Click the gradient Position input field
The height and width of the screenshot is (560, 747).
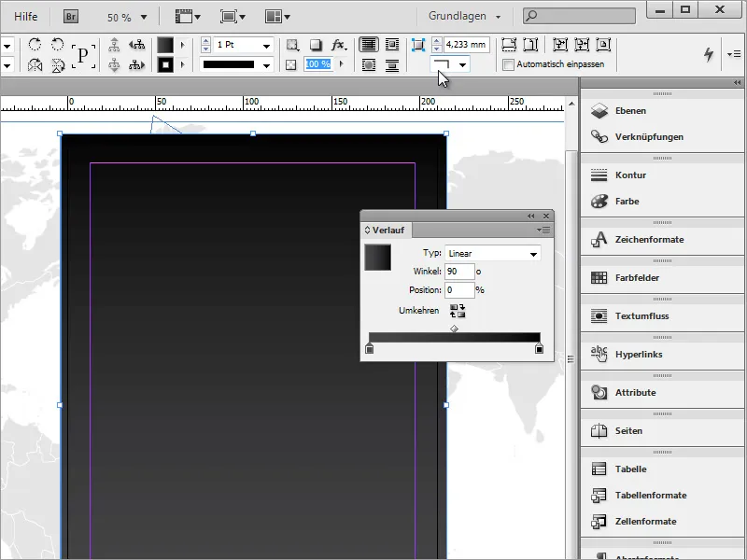(459, 290)
